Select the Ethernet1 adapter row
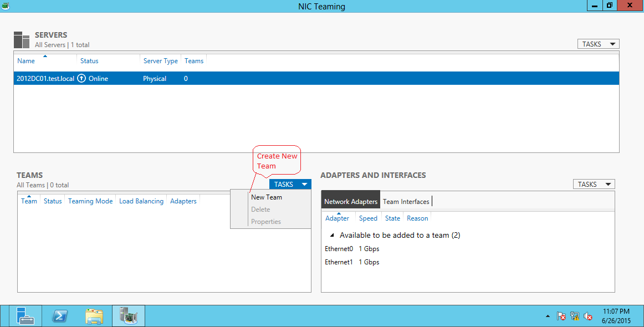Image resolution: width=644 pixels, height=327 pixels. point(339,262)
